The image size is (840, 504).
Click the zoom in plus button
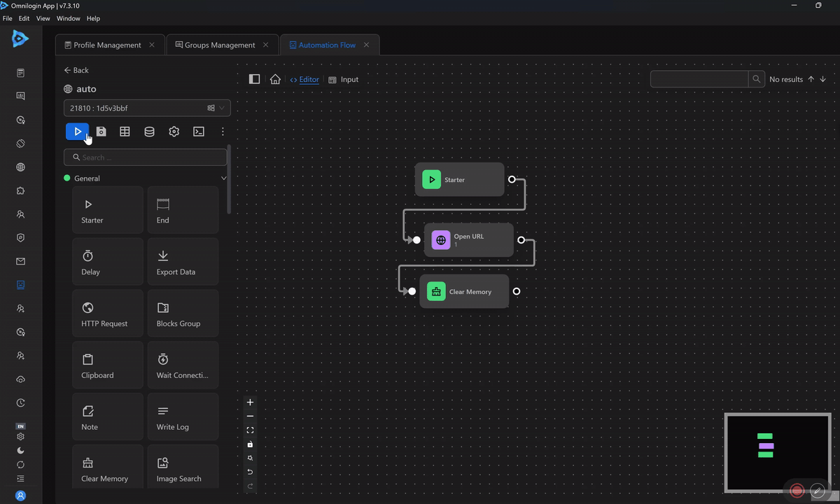(250, 402)
